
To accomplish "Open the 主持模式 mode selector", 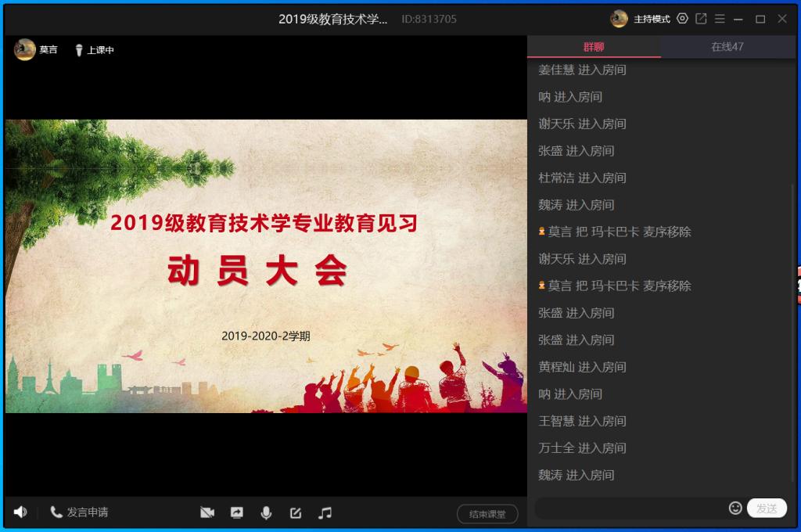I will click(x=652, y=19).
